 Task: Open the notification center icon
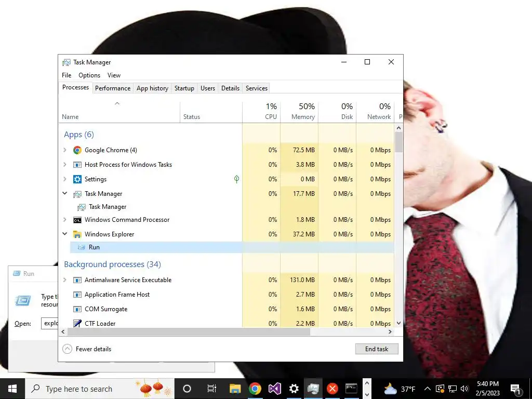515,389
